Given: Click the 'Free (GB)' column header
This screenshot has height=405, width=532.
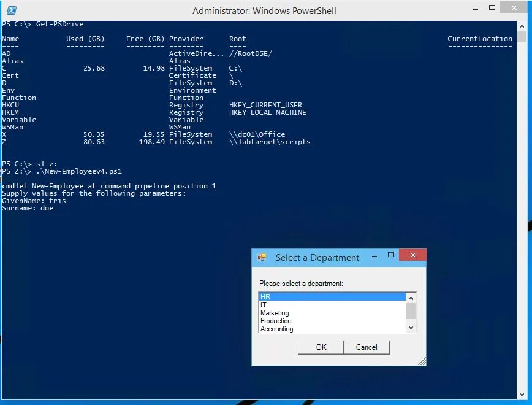Looking at the screenshot, I should (145, 39).
